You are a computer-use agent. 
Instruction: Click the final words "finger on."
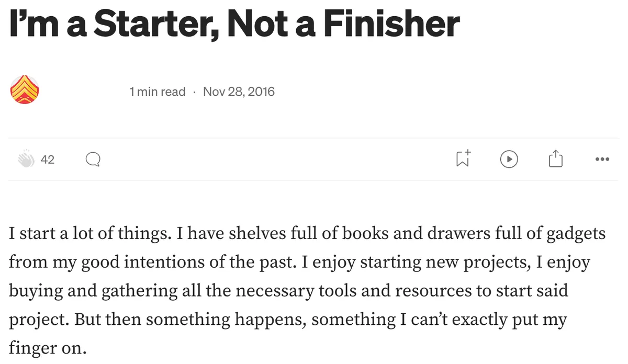pyautogui.click(x=47, y=347)
